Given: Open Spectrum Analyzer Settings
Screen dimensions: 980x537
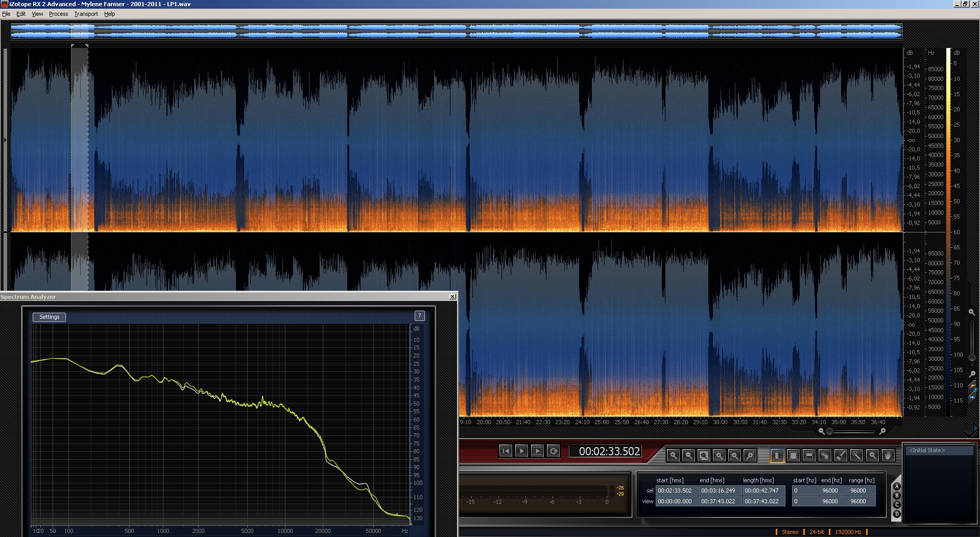Looking at the screenshot, I should (49, 317).
